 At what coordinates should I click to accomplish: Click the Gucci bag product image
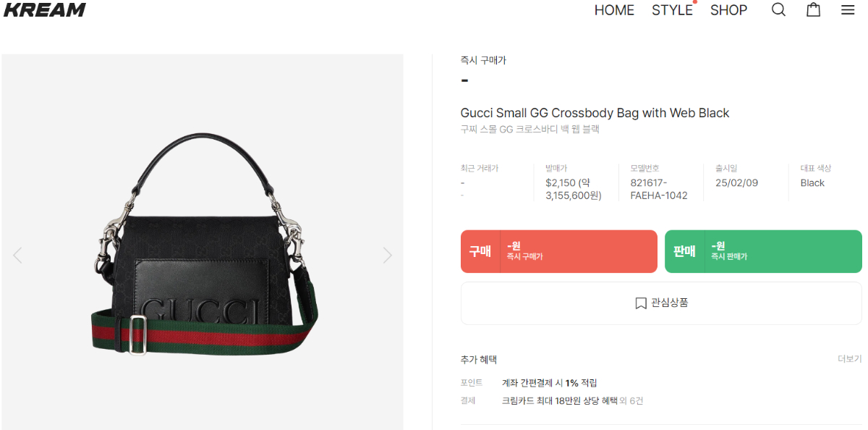point(203,243)
